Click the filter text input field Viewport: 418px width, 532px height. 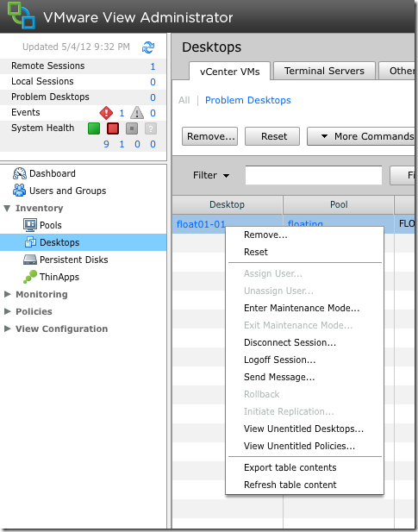pos(314,175)
